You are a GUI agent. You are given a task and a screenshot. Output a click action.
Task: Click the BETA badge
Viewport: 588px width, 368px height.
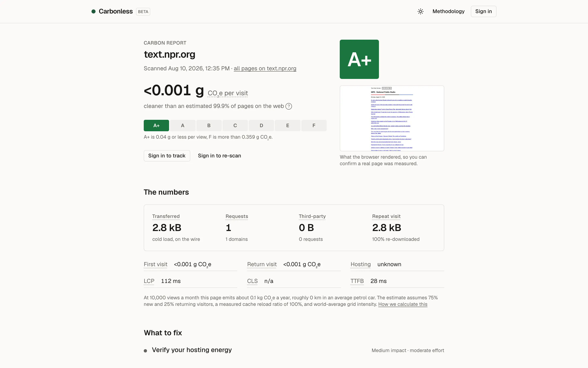(x=143, y=12)
